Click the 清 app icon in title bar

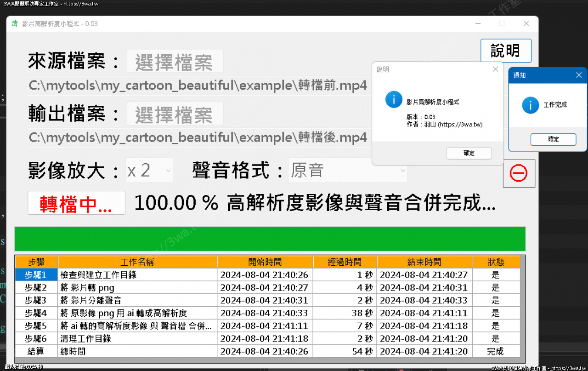[x=14, y=23]
